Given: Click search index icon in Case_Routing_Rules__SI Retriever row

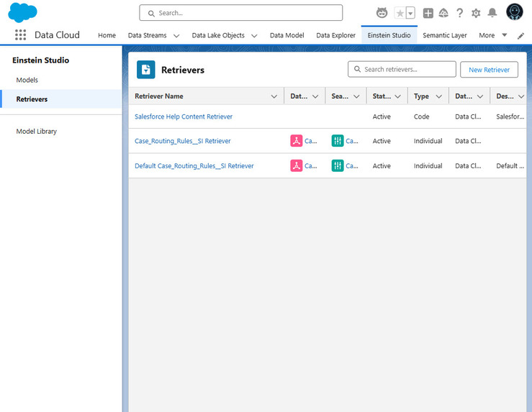Looking at the screenshot, I should click(337, 141).
